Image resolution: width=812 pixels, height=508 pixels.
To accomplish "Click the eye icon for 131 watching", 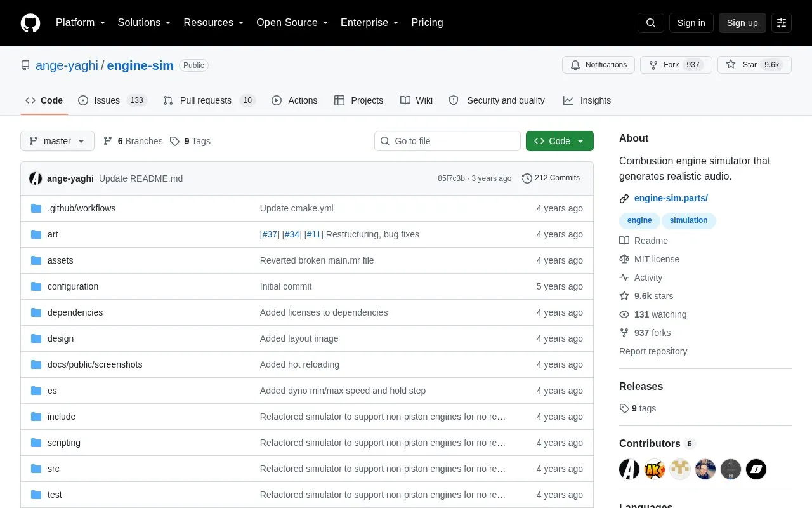I will pyautogui.click(x=624, y=314).
